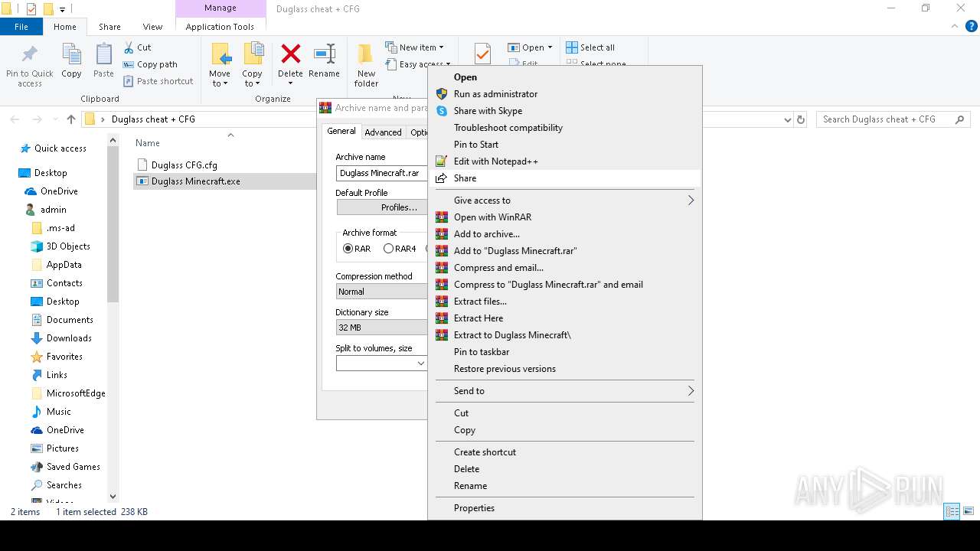
Task: Click Paste shortcut in the ribbon
Action: (x=158, y=81)
